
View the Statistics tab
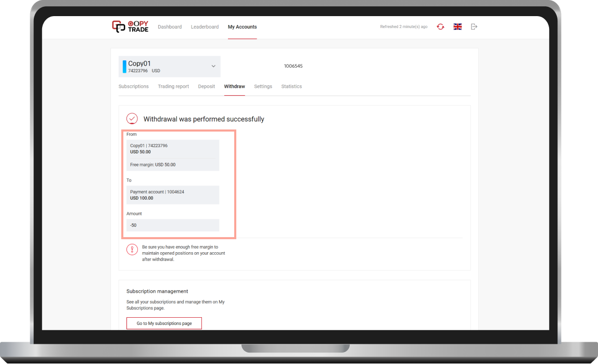point(291,86)
